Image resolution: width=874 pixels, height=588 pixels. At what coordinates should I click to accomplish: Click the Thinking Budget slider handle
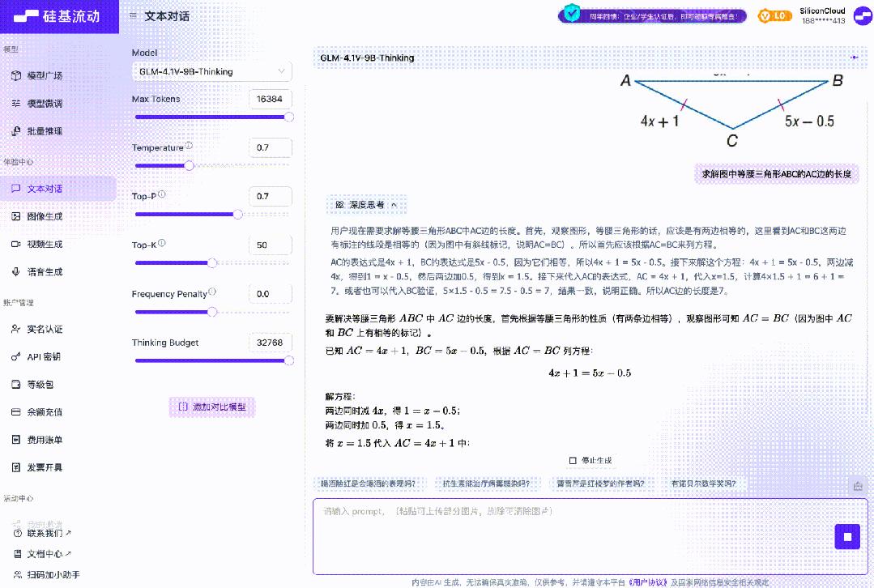(x=288, y=360)
